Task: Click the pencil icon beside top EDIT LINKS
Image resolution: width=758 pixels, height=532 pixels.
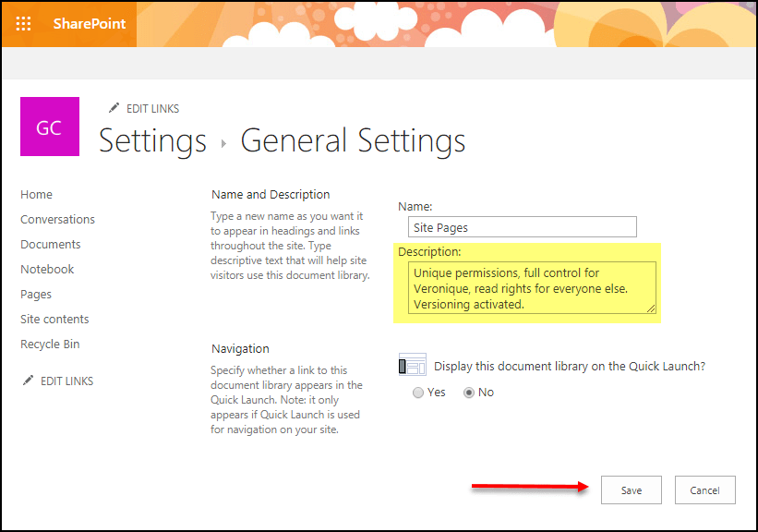Action: pyautogui.click(x=114, y=108)
